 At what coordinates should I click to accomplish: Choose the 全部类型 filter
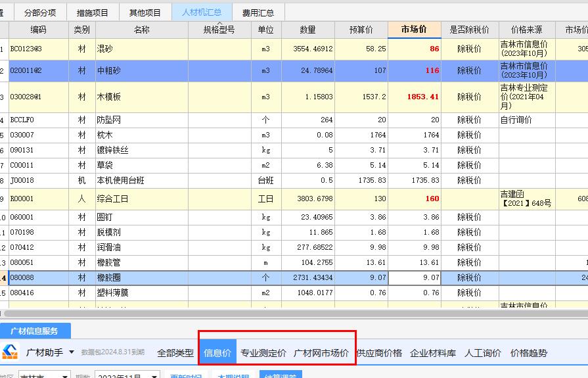[175, 353]
